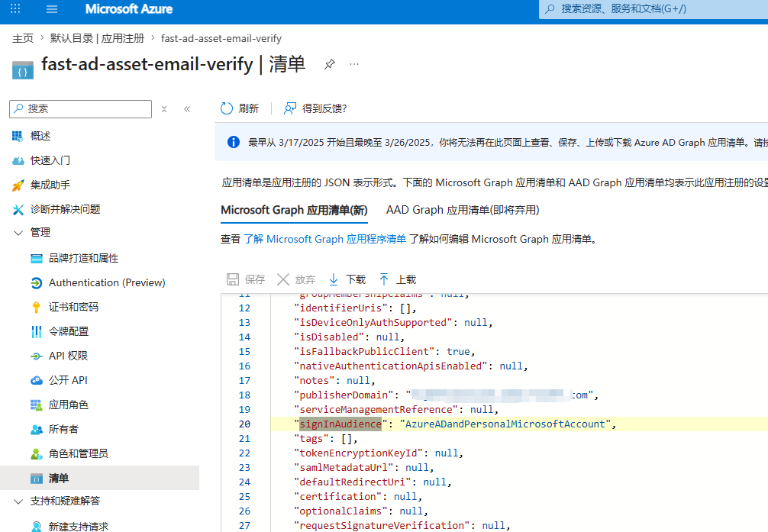Viewport: 768px width, 532px height.
Task: Click the 上载 upload button
Action: point(398,279)
